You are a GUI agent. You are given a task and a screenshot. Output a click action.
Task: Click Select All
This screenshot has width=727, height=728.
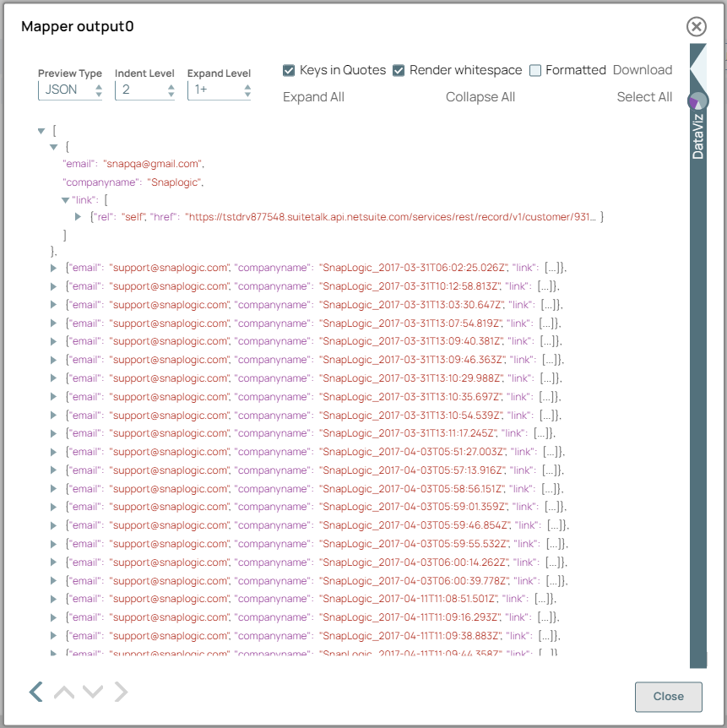[x=644, y=97]
